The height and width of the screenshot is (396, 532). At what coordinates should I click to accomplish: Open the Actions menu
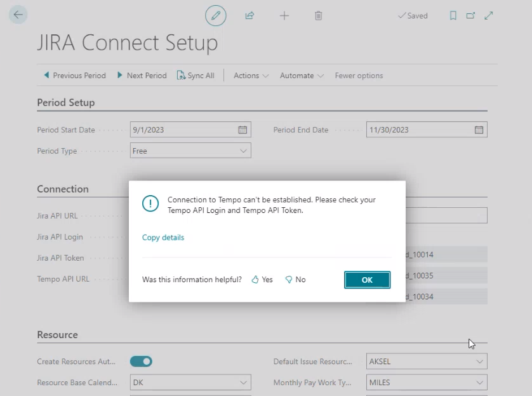251,76
